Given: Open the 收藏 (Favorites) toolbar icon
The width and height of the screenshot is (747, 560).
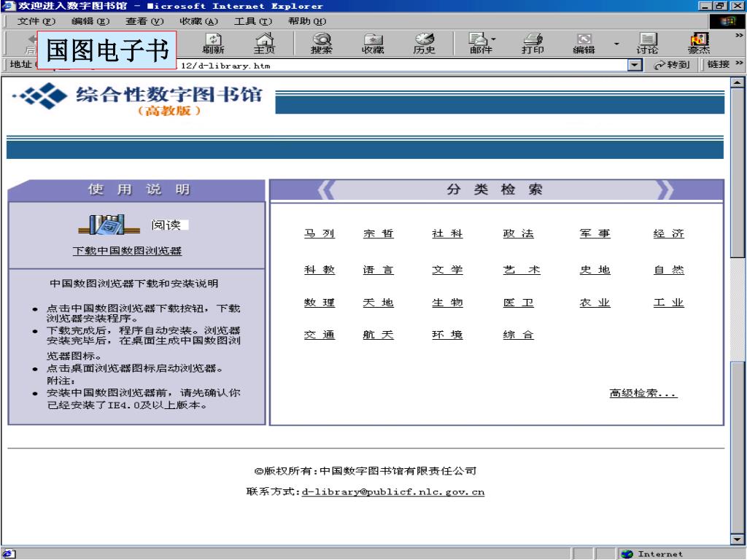Looking at the screenshot, I should [x=373, y=43].
